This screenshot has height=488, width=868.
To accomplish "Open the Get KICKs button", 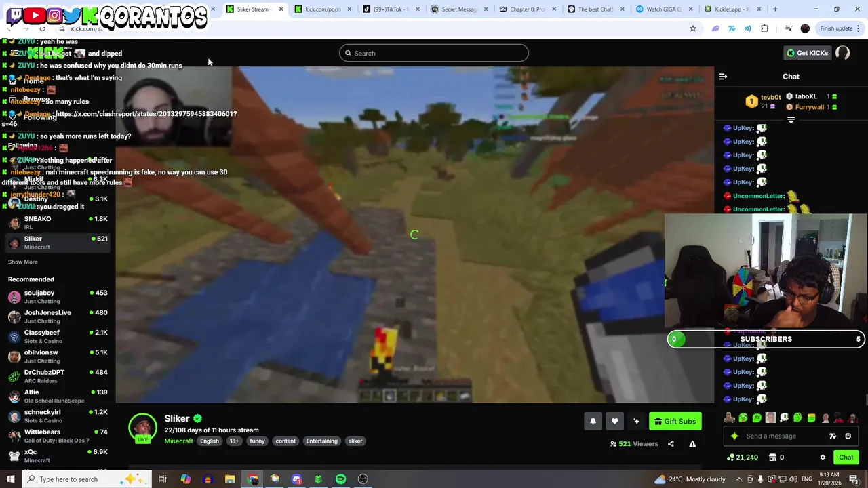I will coord(807,53).
